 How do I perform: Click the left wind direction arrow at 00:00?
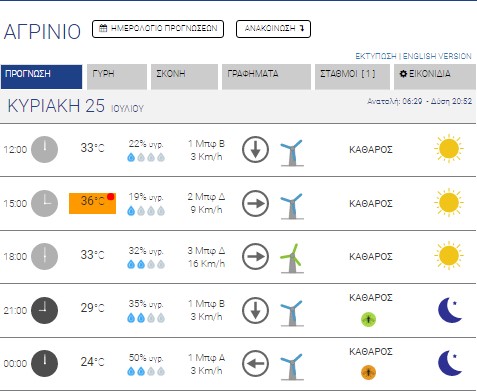tap(255, 364)
